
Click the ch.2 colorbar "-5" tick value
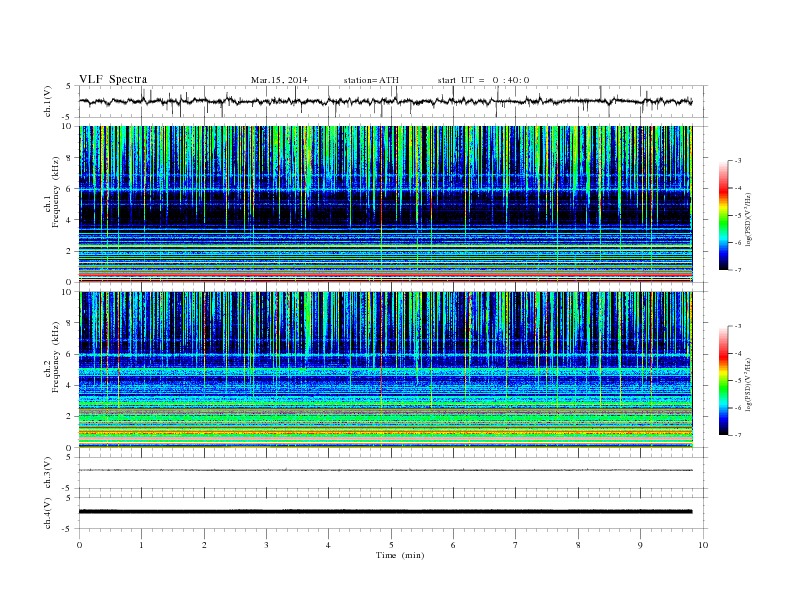tap(738, 381)
